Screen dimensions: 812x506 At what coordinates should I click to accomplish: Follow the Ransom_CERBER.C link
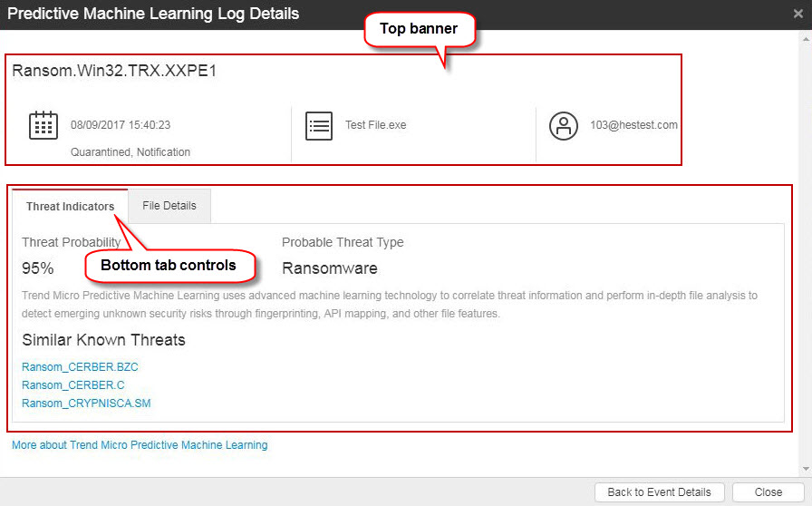73,385
